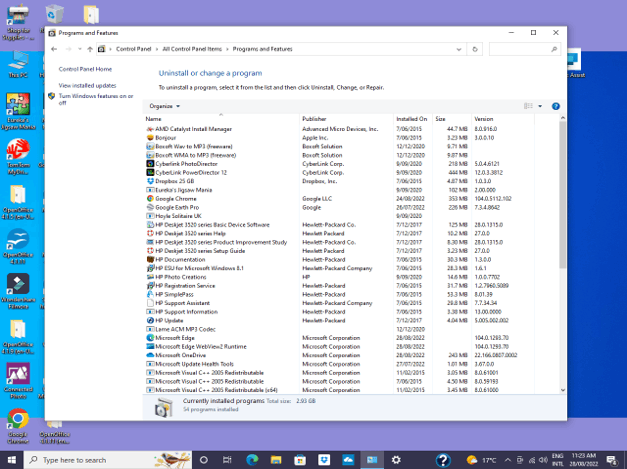
Task: Open the volume control in tray
Action: click(543, 460)
